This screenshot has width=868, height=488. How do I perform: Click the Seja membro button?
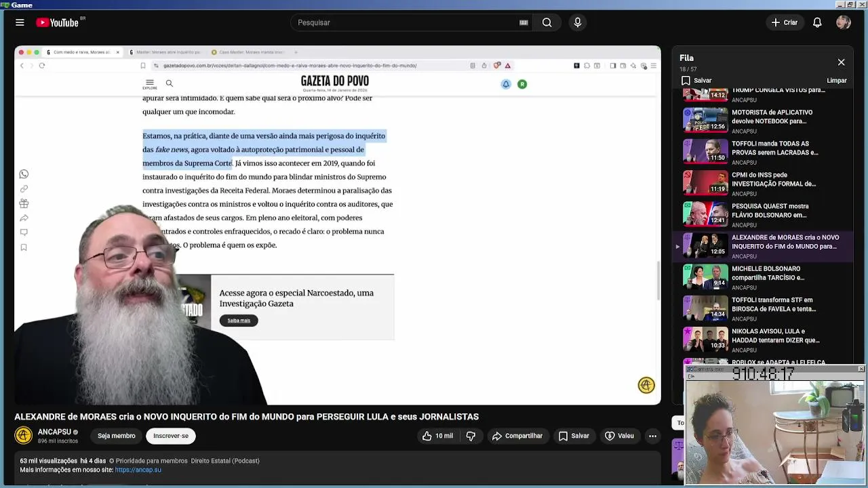point(116,436)
